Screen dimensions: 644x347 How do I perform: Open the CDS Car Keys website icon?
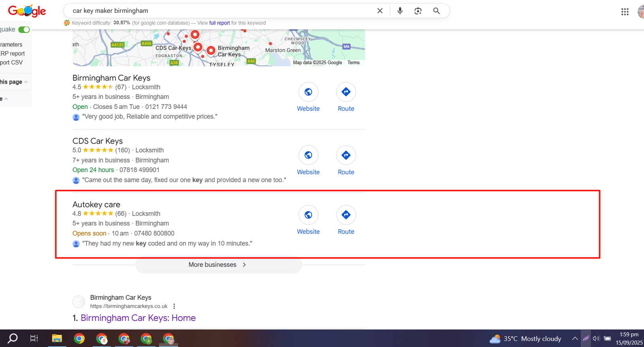coord(308,155)
